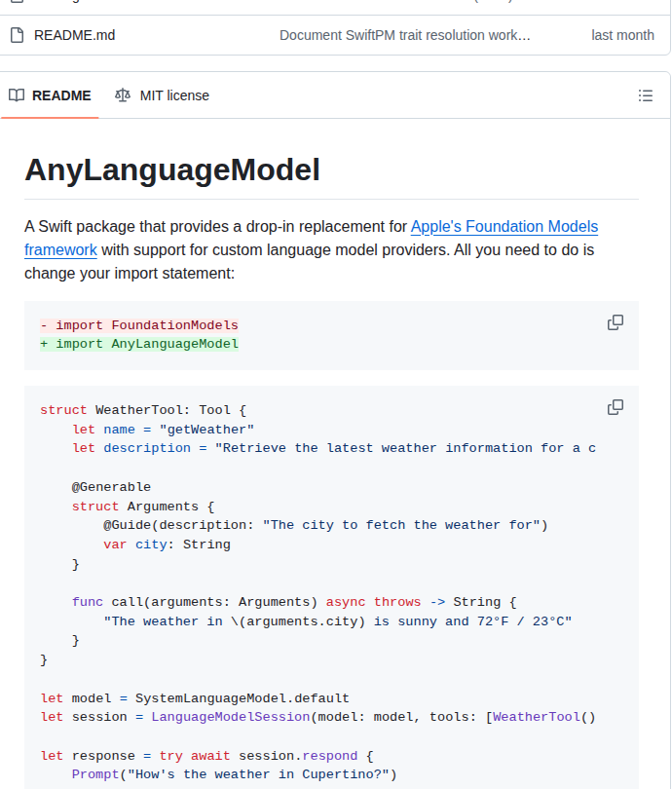
Task: Click the AnyLanguageModel heading
Action: (x=172, y=170)
